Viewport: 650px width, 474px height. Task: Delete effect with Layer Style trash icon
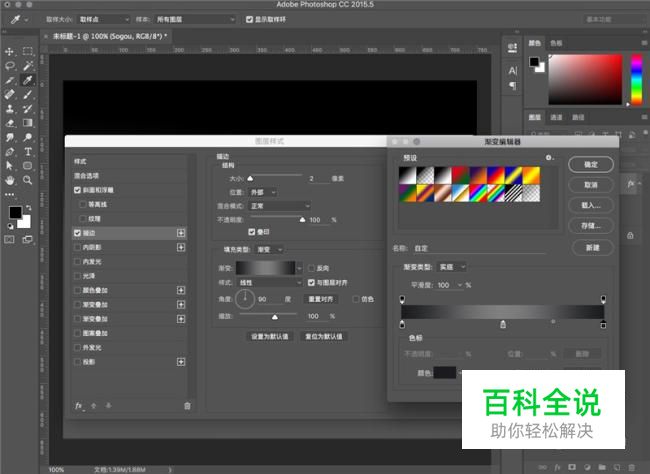pyautogui.click(x=187, y=406)
